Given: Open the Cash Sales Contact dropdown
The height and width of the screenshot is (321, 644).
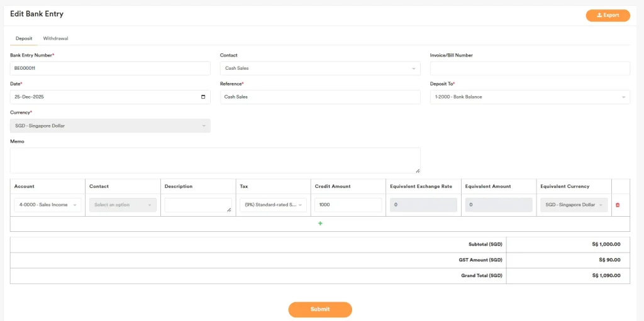Looking at the screenshot, I should point(319,68).
